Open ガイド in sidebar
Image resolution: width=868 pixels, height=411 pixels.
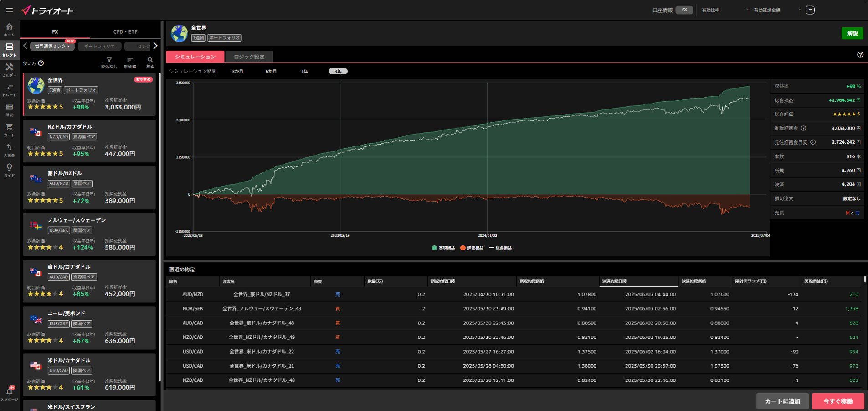click(x=9, y=170)
